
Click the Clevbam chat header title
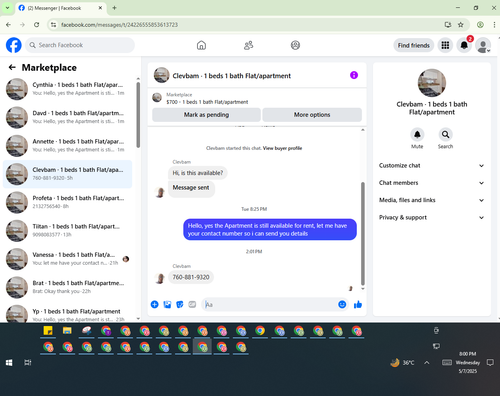click(231, 76)
